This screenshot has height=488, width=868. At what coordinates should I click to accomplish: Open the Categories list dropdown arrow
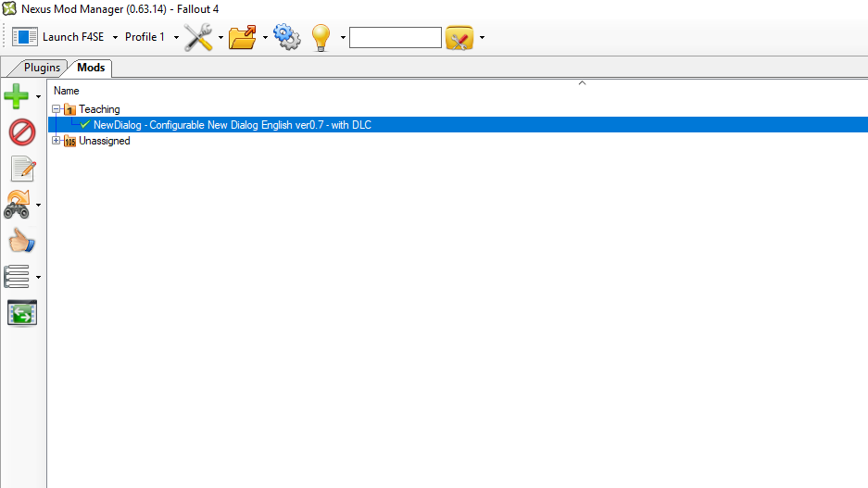[x=38, y=277]
